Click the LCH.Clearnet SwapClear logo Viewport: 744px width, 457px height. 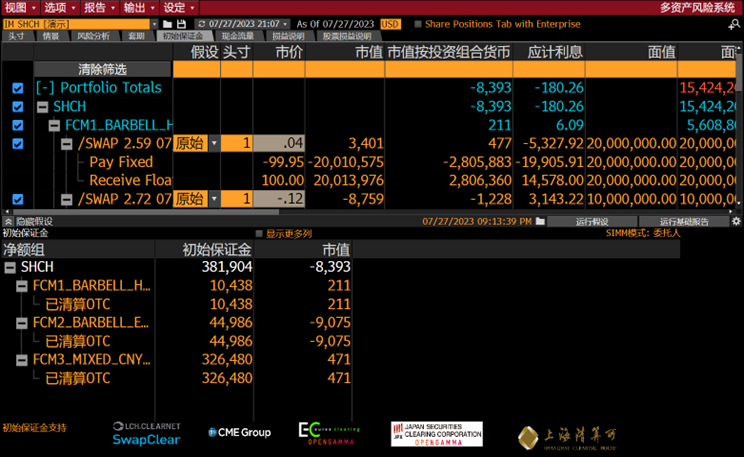click(x=145, y=433)
